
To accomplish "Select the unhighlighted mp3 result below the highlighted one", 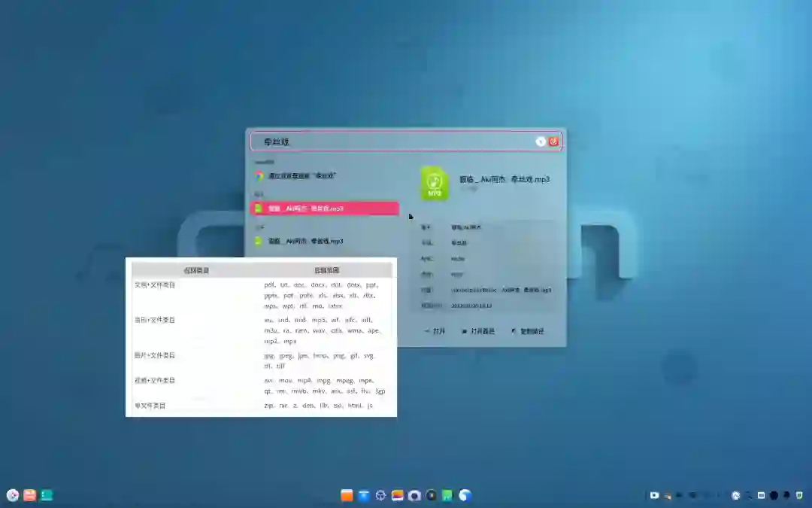I will [325, 241].
